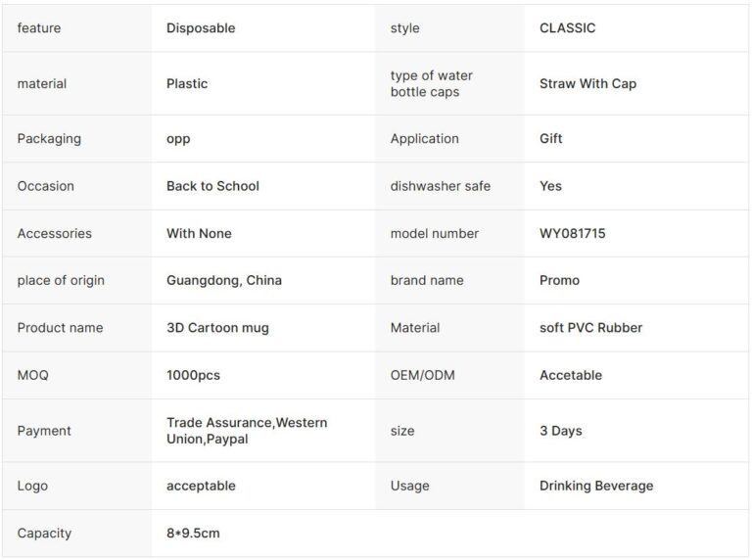
Task: Click the 'opp' packaging value
Action: [x=178, y=139]
